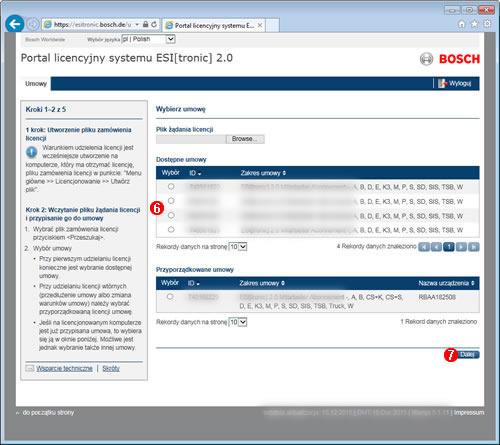Click the Bosch Worldwide link
The width and height of the screenshot is (500, 445).
point(45,39)
